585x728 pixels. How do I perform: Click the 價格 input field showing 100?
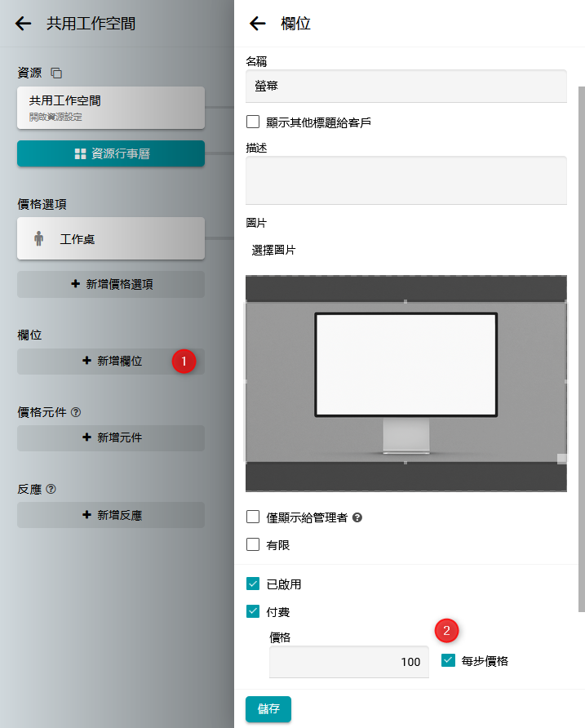(x=348, y=662)
